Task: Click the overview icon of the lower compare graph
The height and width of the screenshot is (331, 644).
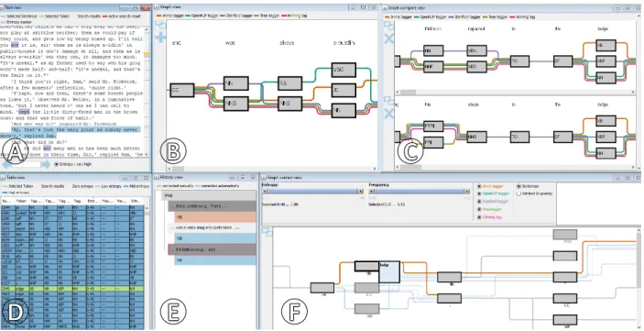Action: [388, 101]
